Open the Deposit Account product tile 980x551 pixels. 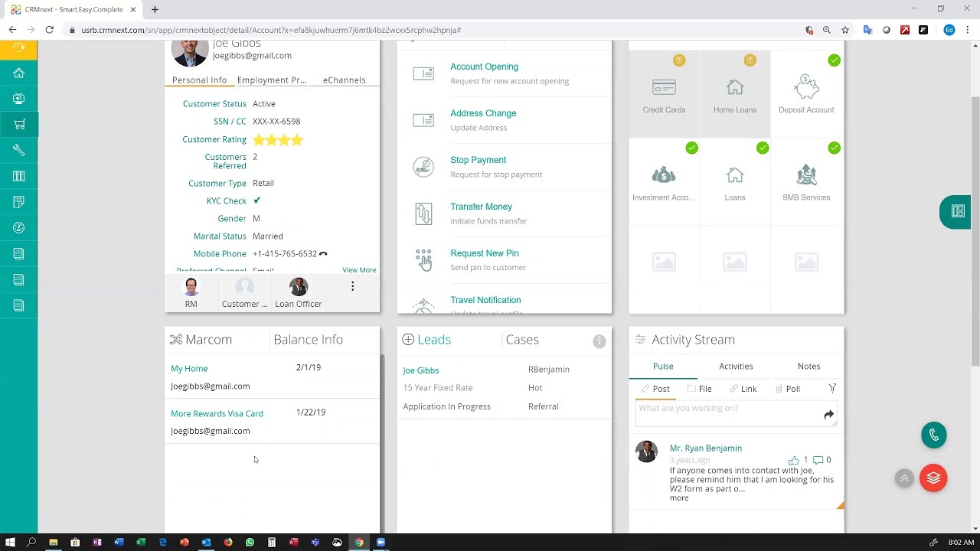(806, 94)
